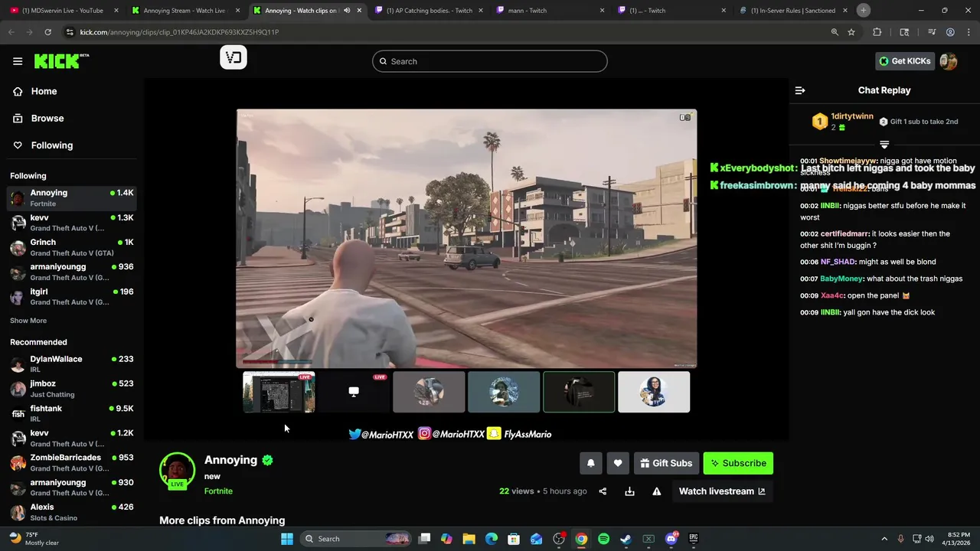Open itgirl channel in sidebar
Image resolution: width=980 pixels, height=551 pixels.
click(72, 296)
